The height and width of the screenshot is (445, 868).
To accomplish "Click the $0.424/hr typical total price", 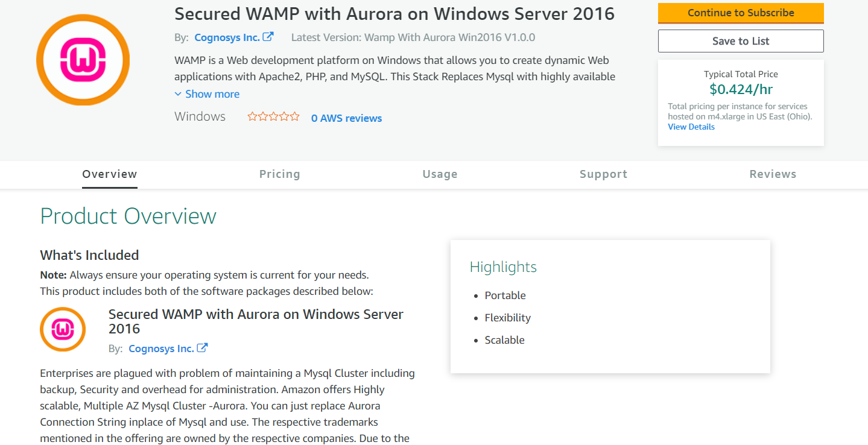I will (x=741, y=90).
